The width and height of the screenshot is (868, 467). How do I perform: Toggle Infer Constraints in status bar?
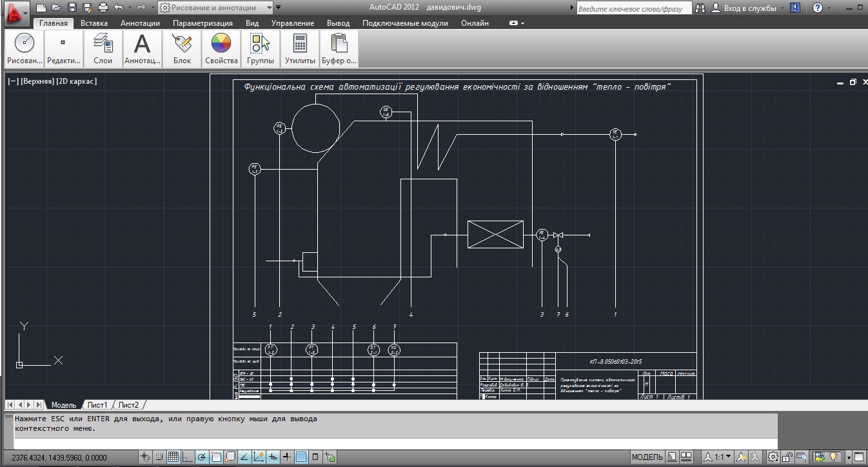(146, 457)
